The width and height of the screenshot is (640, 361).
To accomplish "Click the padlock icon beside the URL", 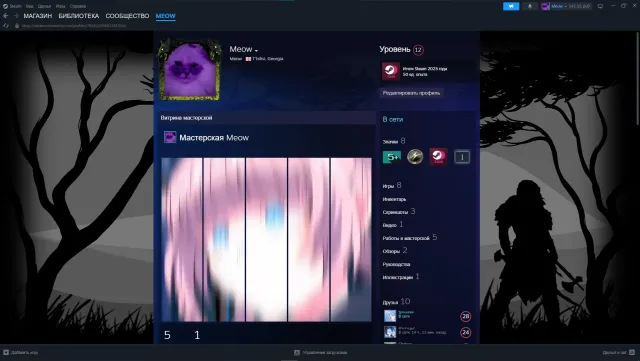I will click(x=17, y=26).
